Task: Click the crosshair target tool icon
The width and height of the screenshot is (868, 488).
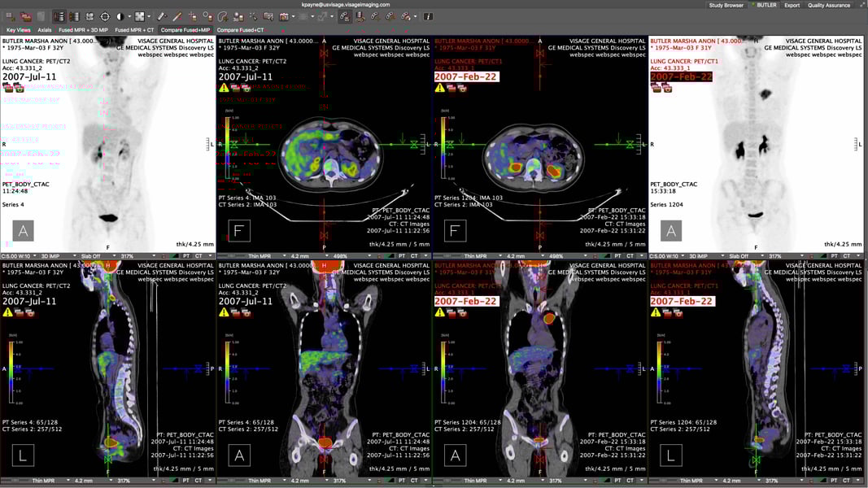Action: [x=105, y=16]
